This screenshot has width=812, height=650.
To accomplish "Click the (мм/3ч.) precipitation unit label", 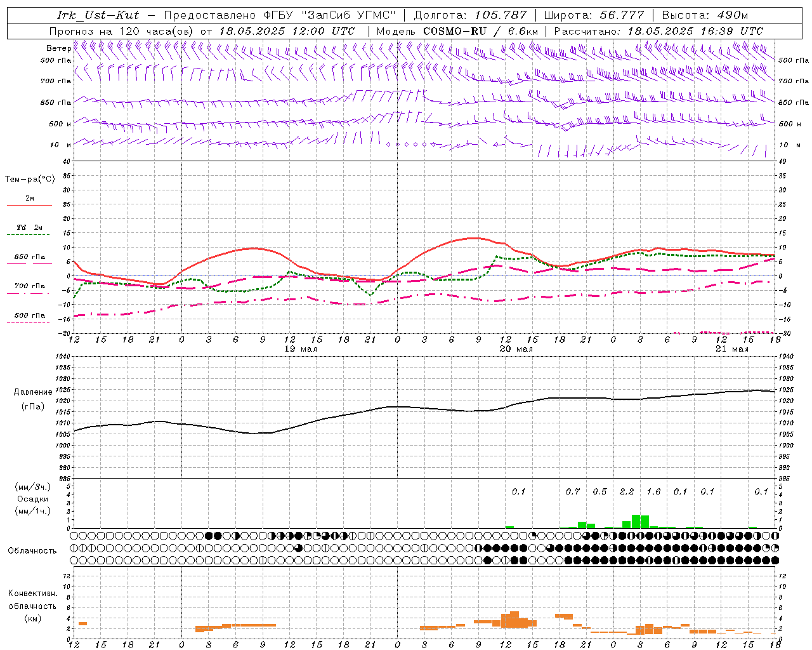I will (x=33, y=487).
